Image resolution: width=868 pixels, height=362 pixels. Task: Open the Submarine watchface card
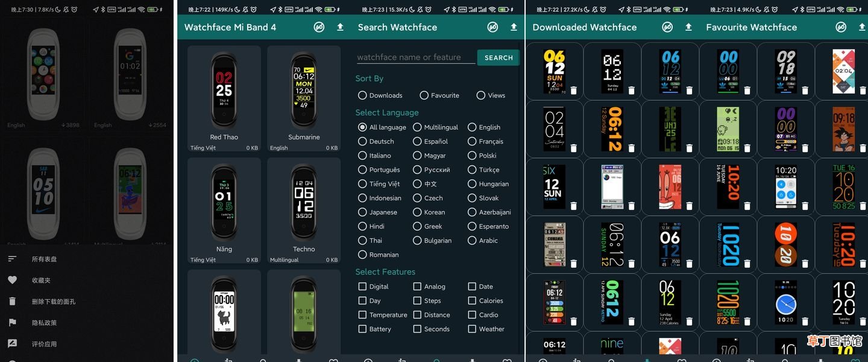pyautogui.click(x=304, y=99)
